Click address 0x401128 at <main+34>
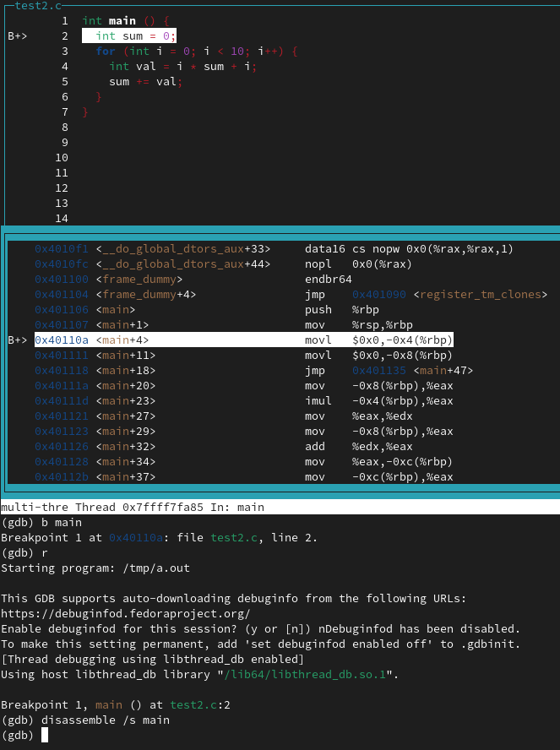The width and height of the screenshot is (560, 750). [62, 462]
